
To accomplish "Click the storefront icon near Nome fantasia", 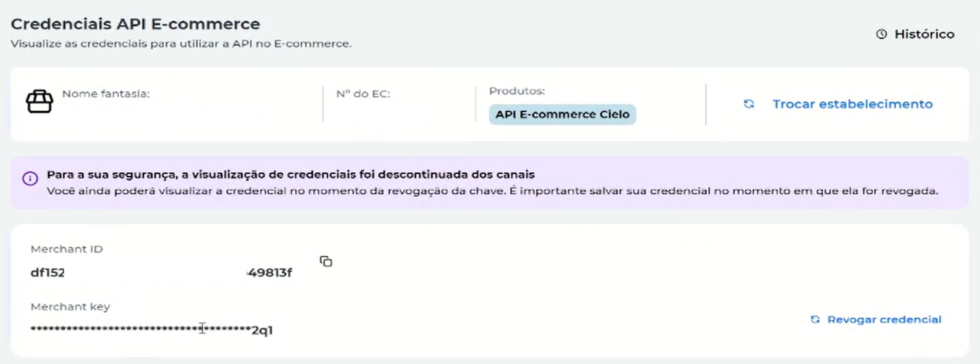I will 39,101.
